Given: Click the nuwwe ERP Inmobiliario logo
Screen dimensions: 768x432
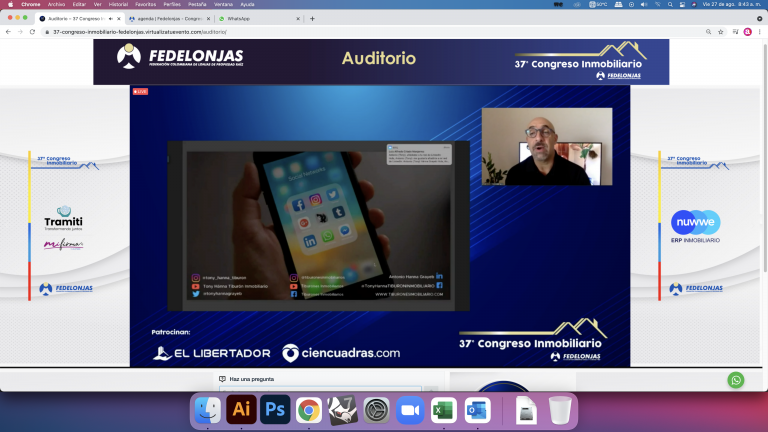Looking at the screenshot, I should tap(696, 226).
